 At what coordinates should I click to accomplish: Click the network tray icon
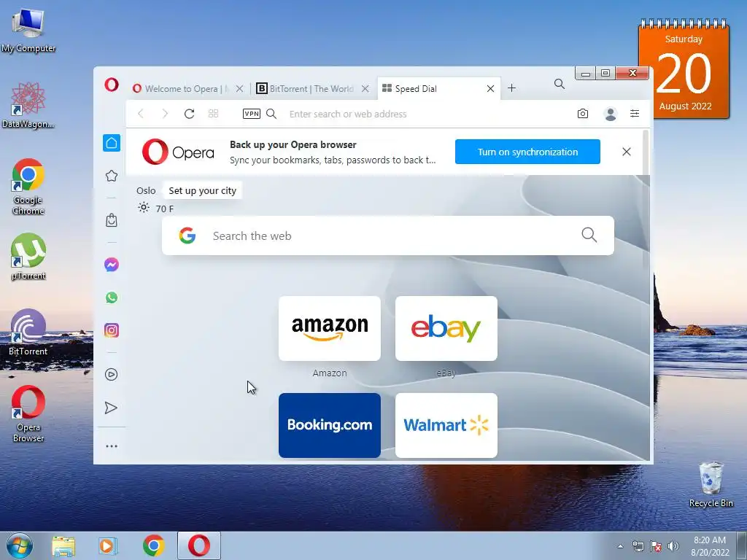pos(638,546)
